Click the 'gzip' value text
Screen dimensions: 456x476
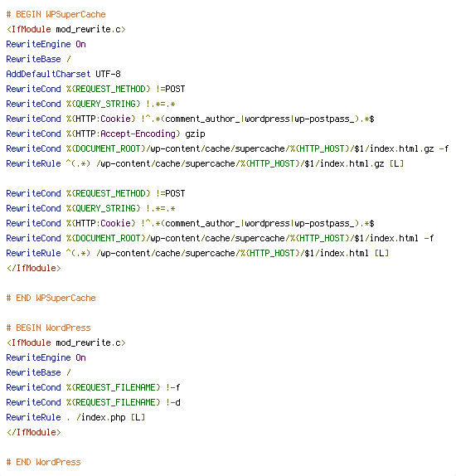[x=195, y=134]
